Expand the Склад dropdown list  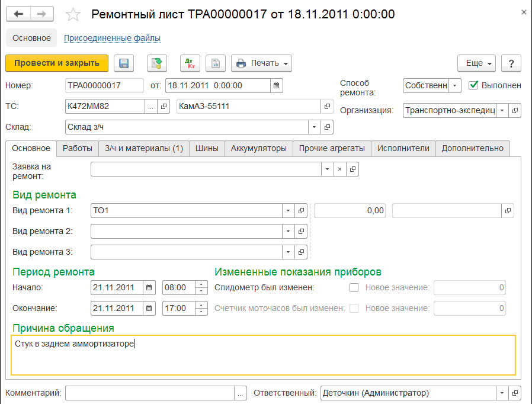point(314,127)
